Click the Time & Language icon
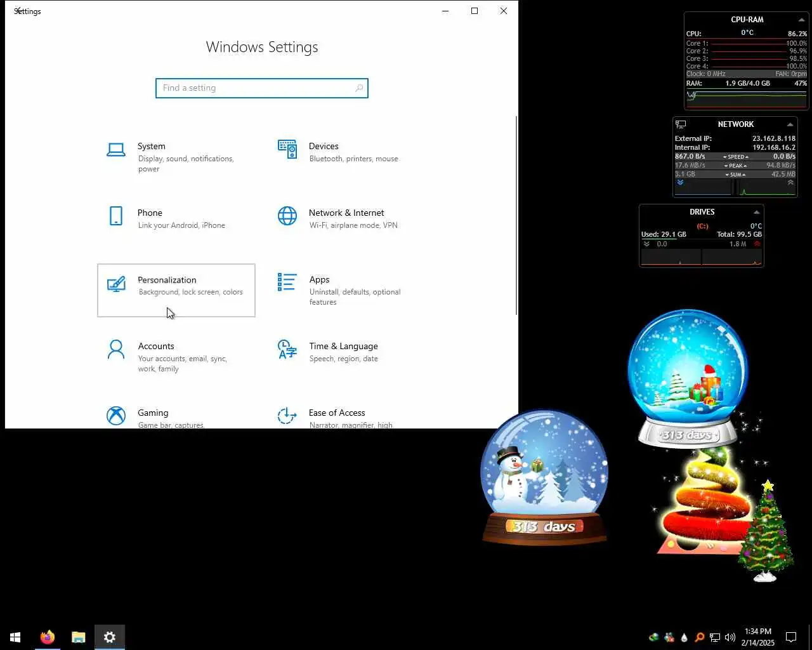This screenshot has width=812, height=650. click(x=287, y=349)
